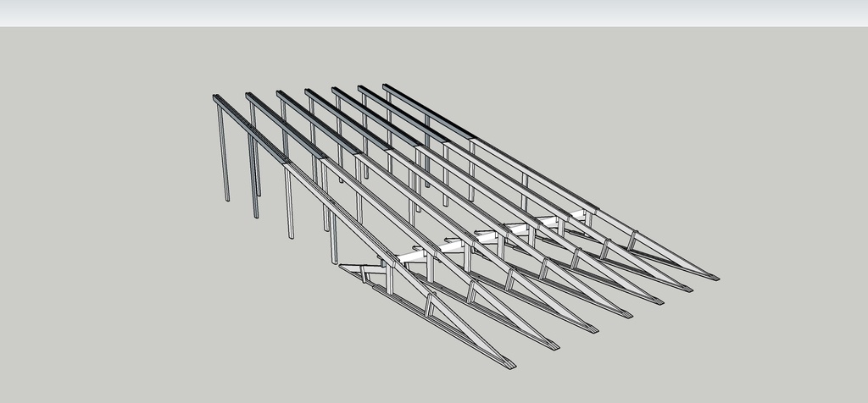Viewport: 868px width, 403px height.
Task: Select the upper end of the middle (fourth) rail
Action: [x=309, y=91]
